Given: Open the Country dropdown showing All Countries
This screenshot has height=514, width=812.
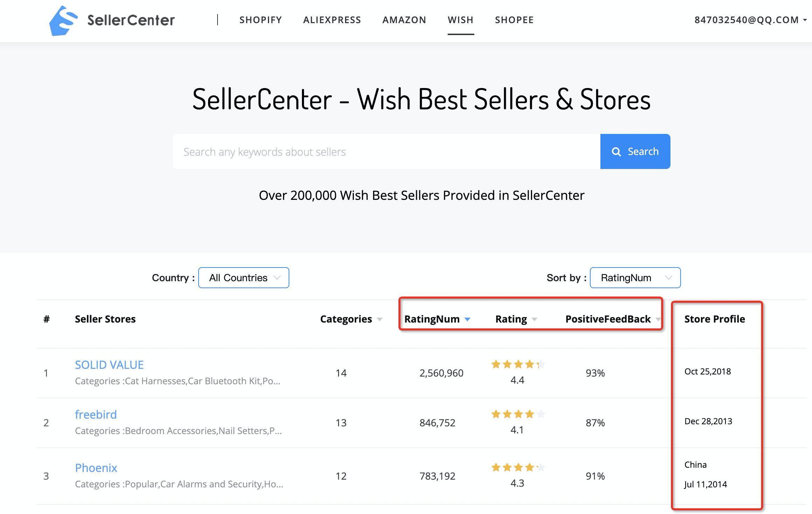Looking at the screenshot, I should click(244, 278).
